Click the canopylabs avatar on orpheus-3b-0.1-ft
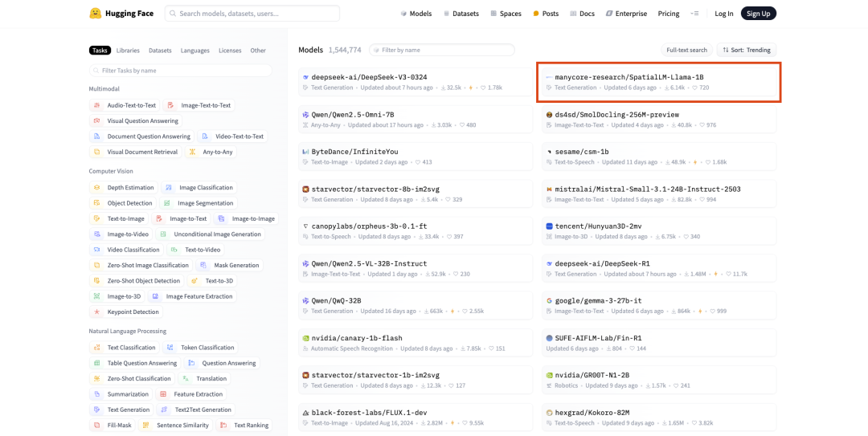The height and width of the screenshot is (436, 868). pos(305,226)
